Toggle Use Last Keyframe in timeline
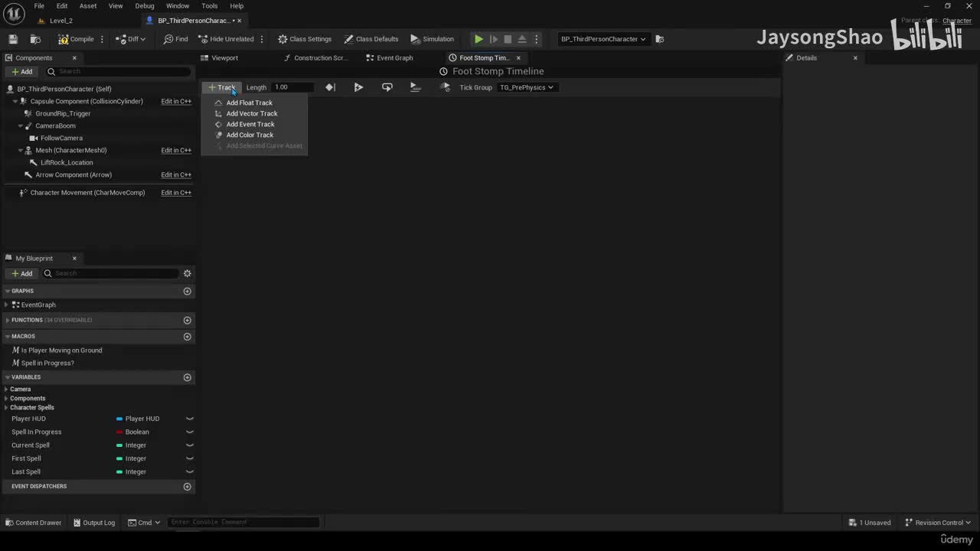This screenshot has height=551, width=980. [330, 87]
